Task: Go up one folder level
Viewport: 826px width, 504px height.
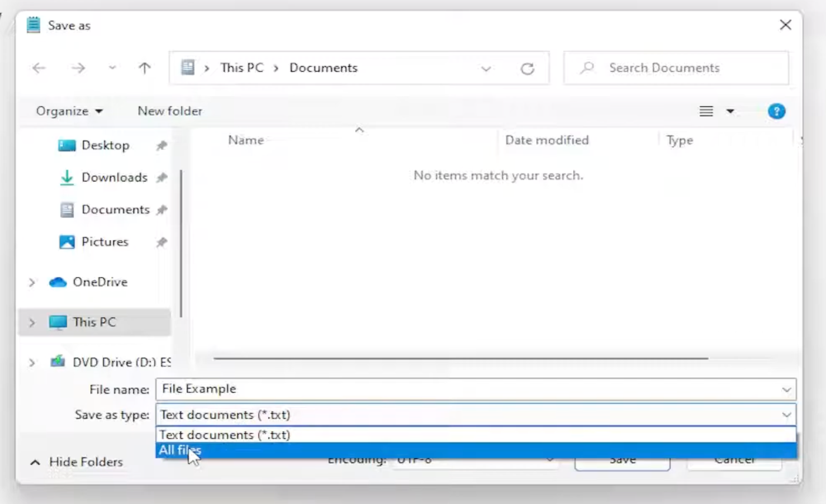Action: tap(145, 68)
